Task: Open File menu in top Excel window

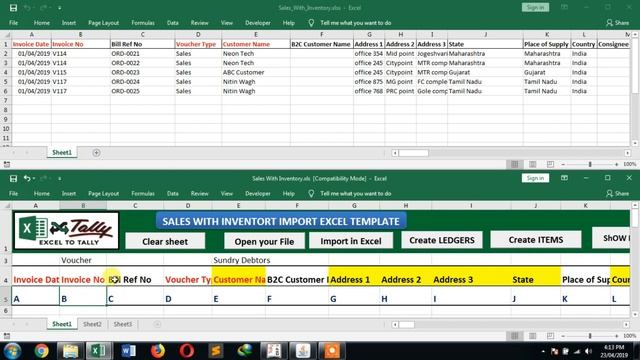Action: [13, 23]
